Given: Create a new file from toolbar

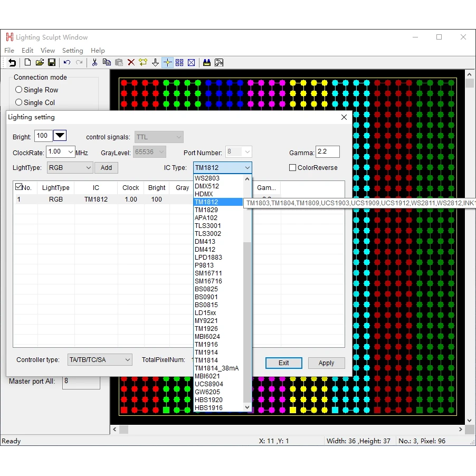Looking at the screenshot, I should [27, 63].
